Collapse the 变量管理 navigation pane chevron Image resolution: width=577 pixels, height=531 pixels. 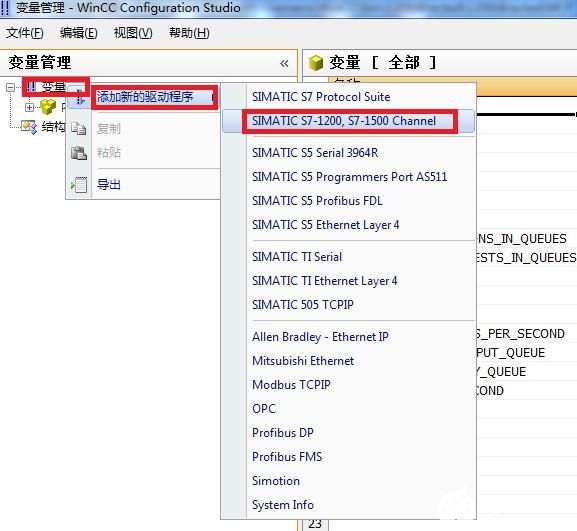[x=284, y=63]
